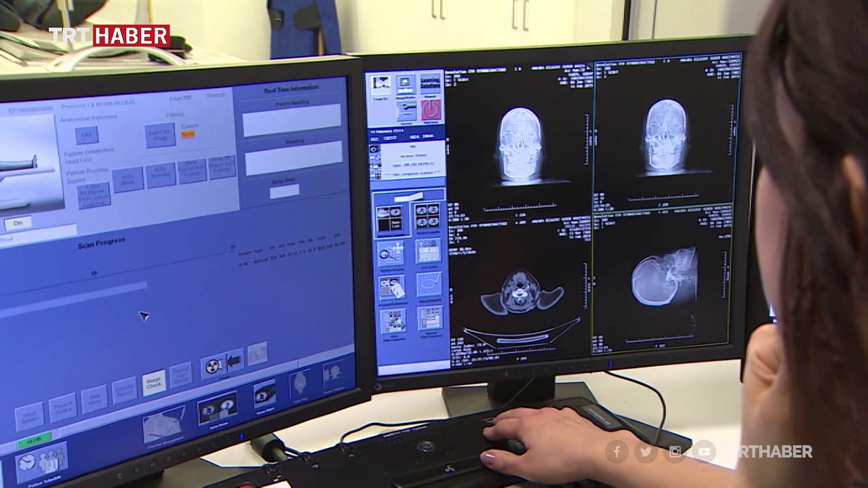Click the small button under Anatomical Reference
This screenshot has height=488, width=868.
coord(86,136)
